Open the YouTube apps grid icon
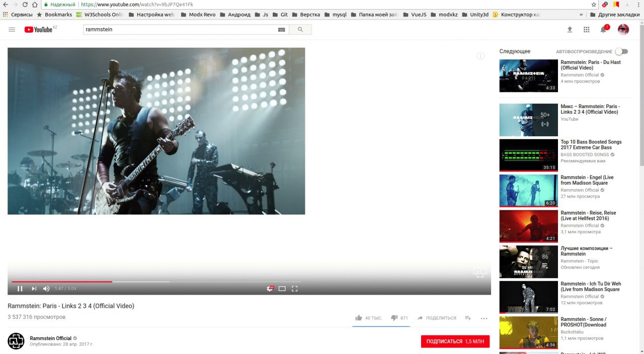Viewport: 644px width, 354px height. [x=586, y=30]
